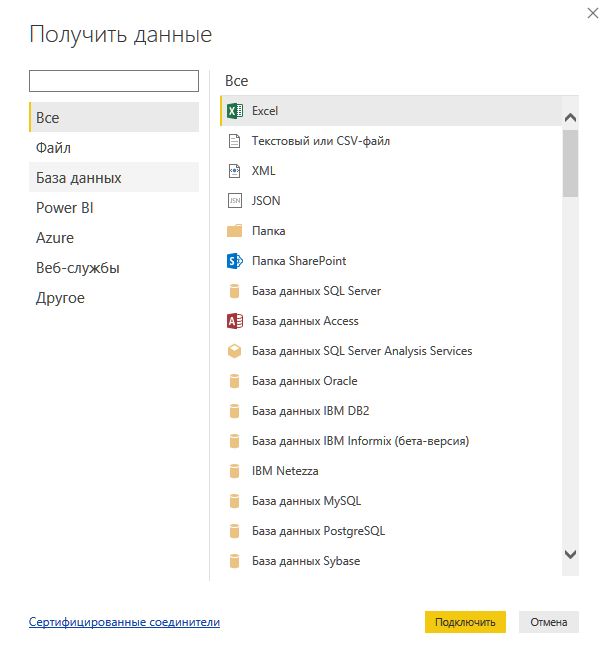
Task: Close the Получить данные dialog
Action: (x=593, y=13)
